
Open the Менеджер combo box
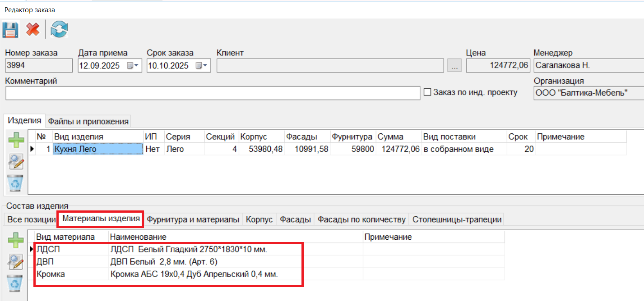[588, 66]
